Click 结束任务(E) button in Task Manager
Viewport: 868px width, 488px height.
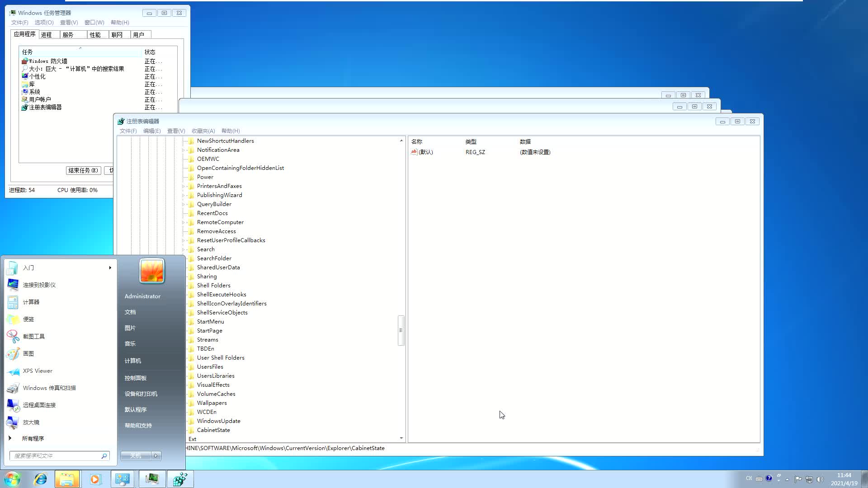pyautogui.click(x=83, y=170)
